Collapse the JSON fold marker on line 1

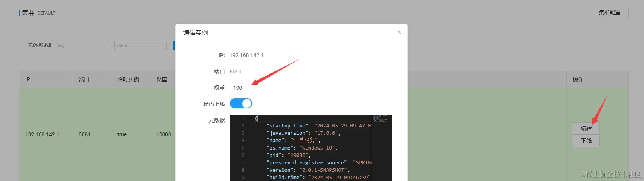click(250, 118)
